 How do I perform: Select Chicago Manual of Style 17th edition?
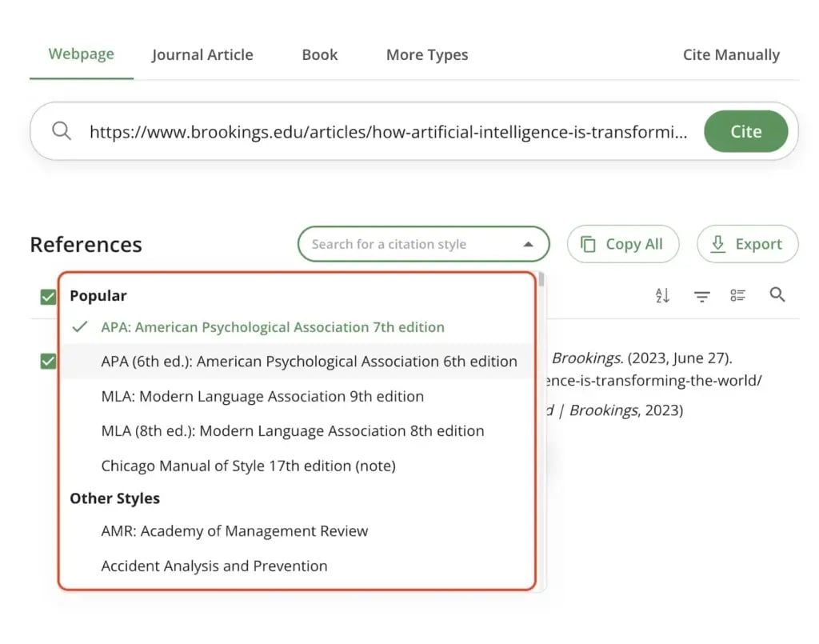tap(248, 465)
